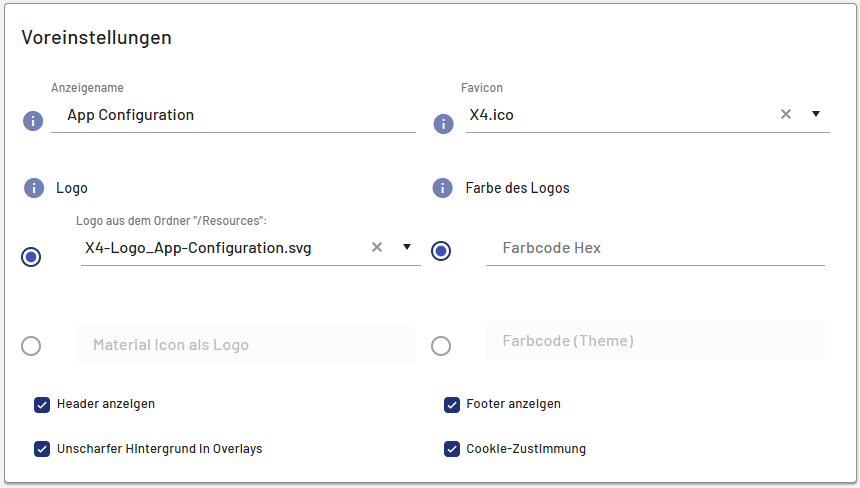This screenshot has width=860, height=488.
Task: Disable Unscharfer Hintergrund in Overlays
Action: click(x=42, y=449)
